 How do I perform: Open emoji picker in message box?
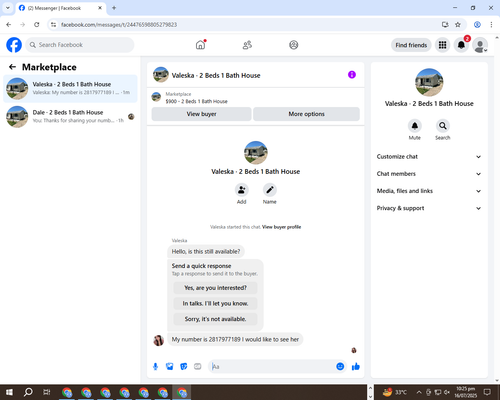(x=340, y=367)
